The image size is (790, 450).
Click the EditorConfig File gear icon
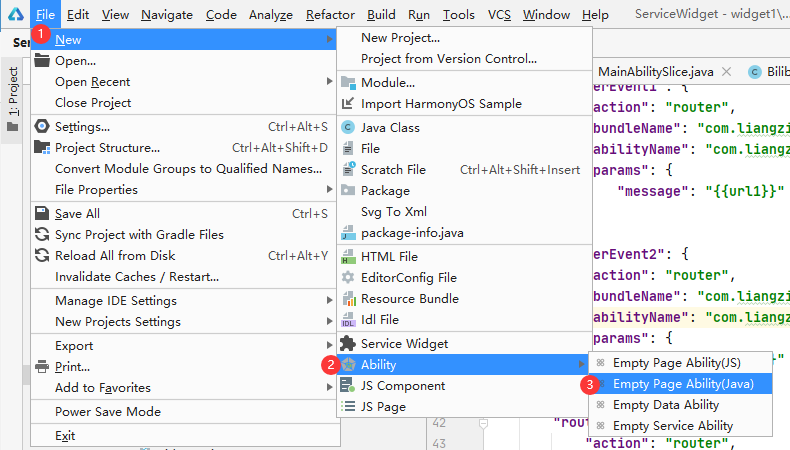tap(348, 277)
